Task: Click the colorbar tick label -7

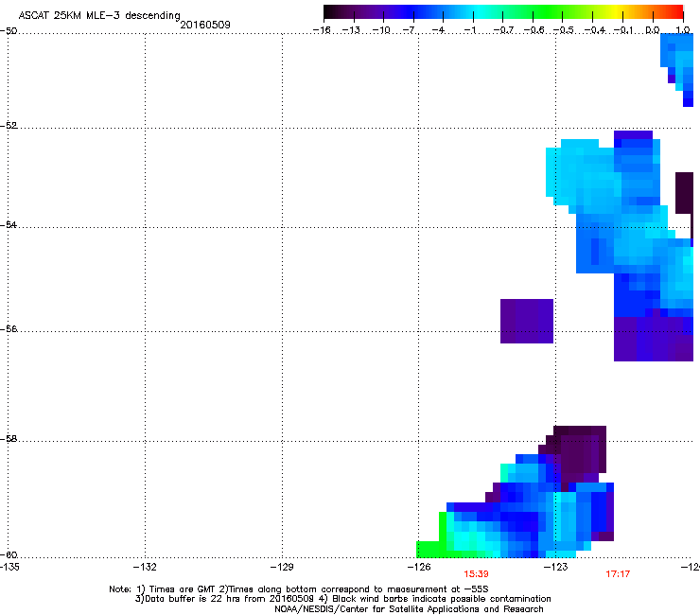Action: [410, 30]
